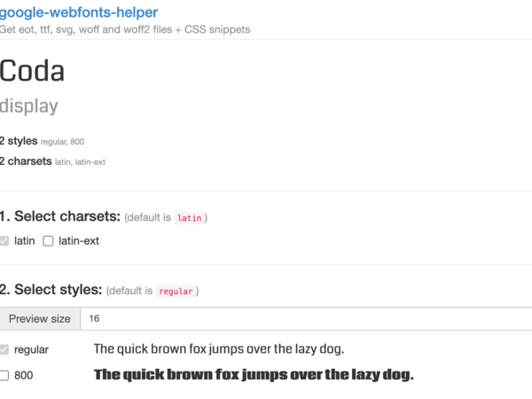Enable the latin-ext charset checkbox
This screenshot has width=532, height=399.
[x=49, y=240]
